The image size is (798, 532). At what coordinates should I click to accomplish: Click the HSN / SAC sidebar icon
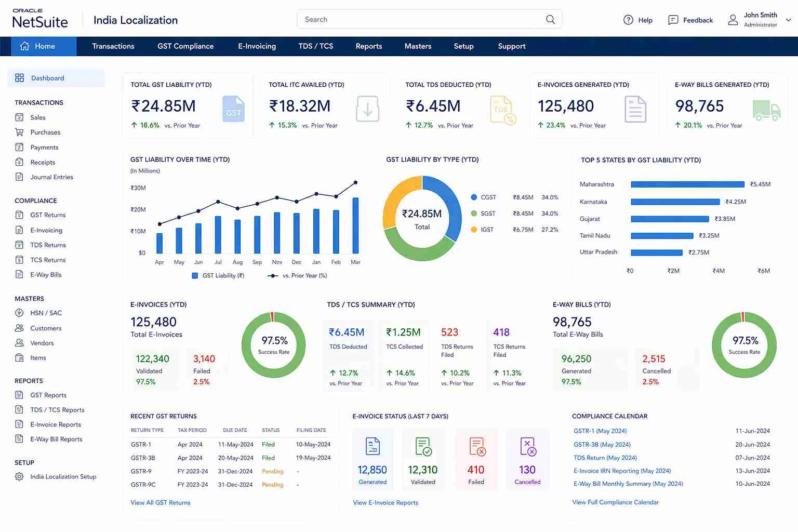[19, 313]
